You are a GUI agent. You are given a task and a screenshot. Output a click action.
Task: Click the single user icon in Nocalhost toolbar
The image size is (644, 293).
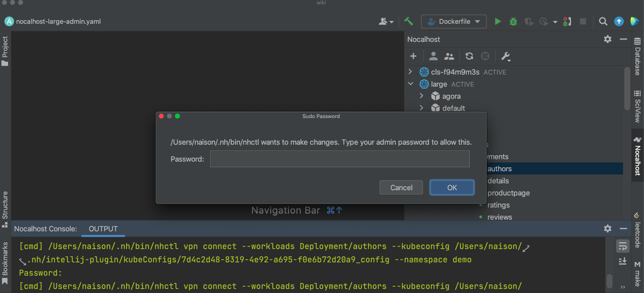(434, 56)
